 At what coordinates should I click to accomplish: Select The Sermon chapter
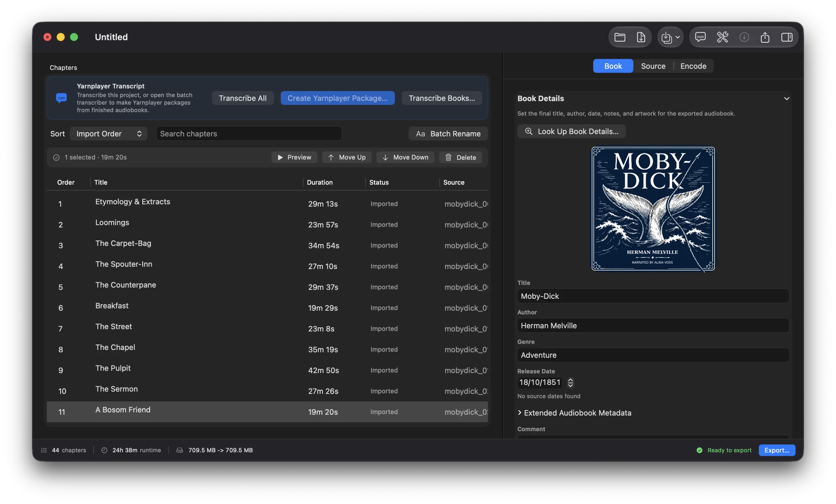pos(267,391)
